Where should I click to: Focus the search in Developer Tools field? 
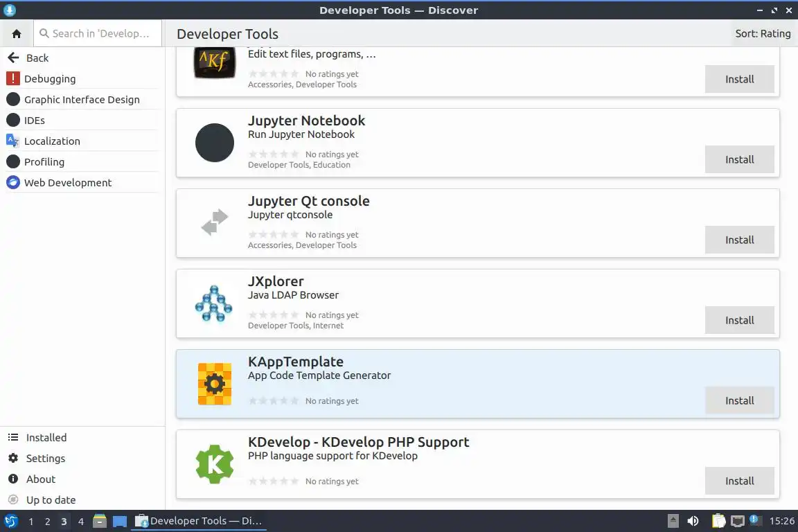(98, 34)
